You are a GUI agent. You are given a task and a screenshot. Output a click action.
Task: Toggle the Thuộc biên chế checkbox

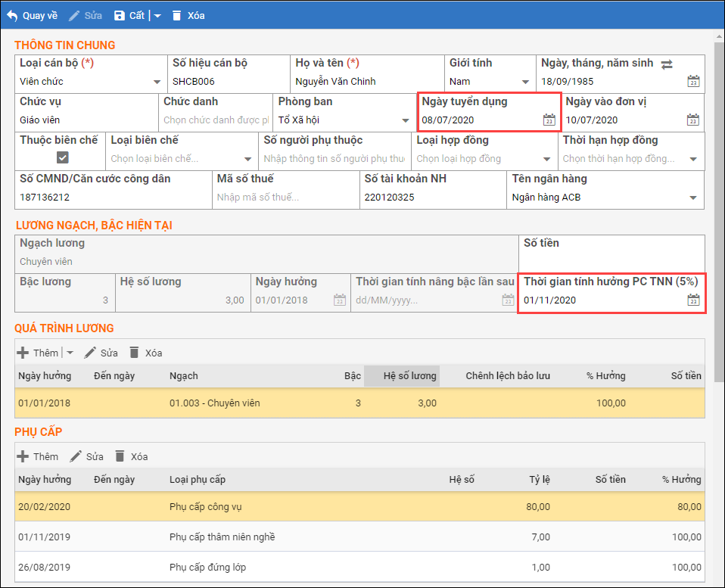(x=63, y=157)
